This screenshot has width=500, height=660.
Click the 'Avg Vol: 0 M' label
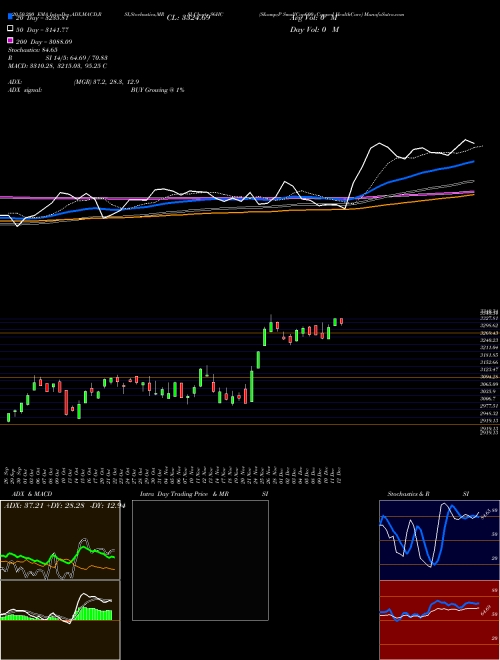click(x=313, y=18)
